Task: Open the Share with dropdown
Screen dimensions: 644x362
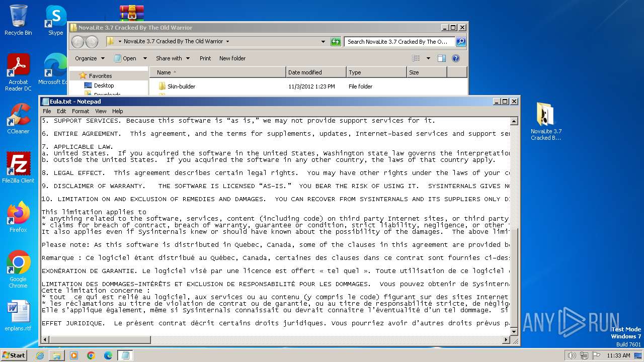Action: 173,58
